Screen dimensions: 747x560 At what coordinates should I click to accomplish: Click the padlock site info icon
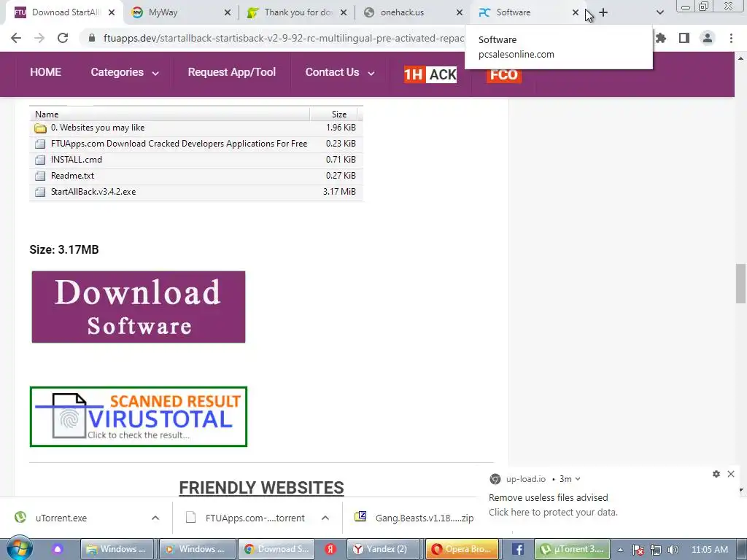[x=92, y=38]
